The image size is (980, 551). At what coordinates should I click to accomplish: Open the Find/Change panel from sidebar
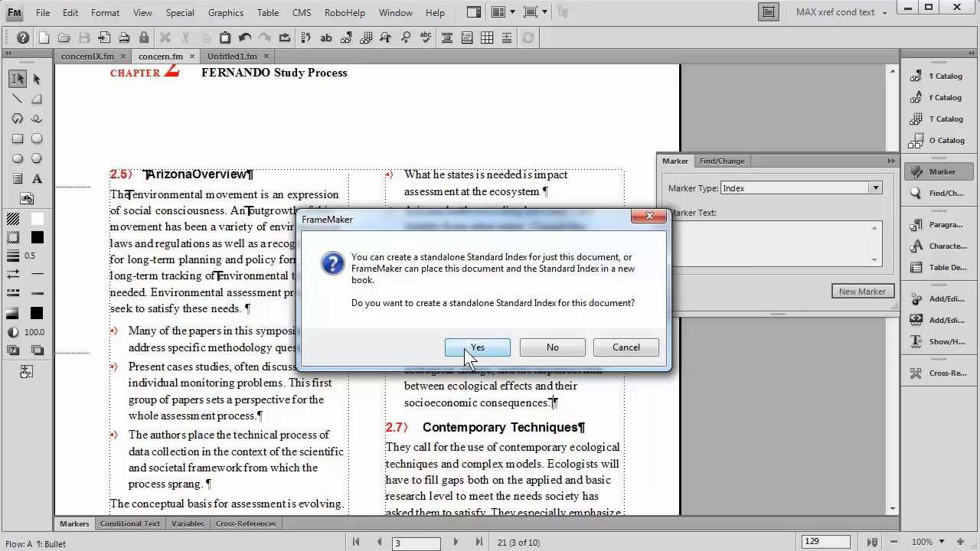(938, 193)
